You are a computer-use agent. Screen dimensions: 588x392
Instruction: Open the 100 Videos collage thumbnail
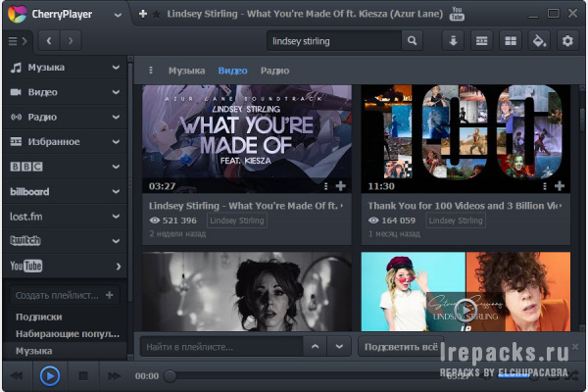(465, 139)
